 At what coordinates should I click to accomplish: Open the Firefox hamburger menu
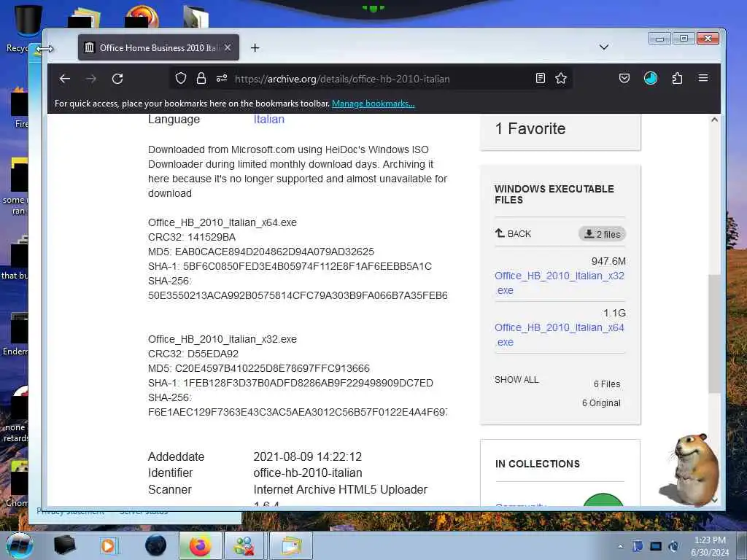703,77
